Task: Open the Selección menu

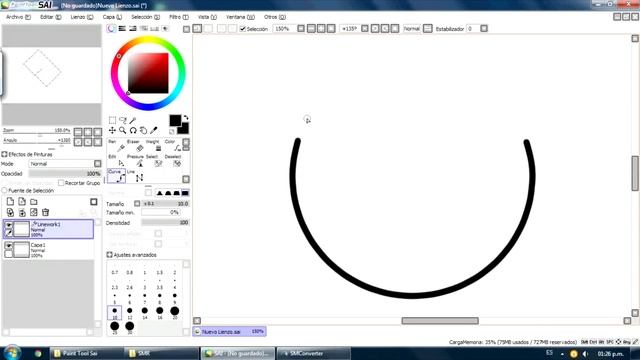Action: (145, 17)
